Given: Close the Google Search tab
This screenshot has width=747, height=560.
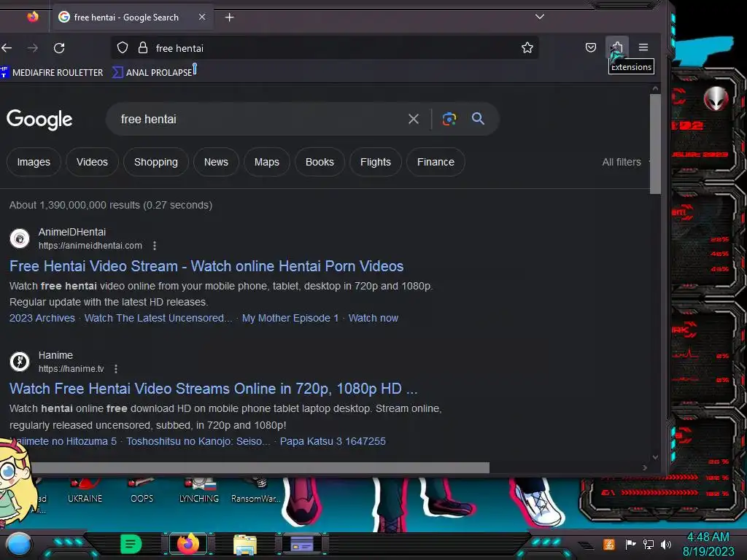Looking at the screenshot, I should pos(202,17).
